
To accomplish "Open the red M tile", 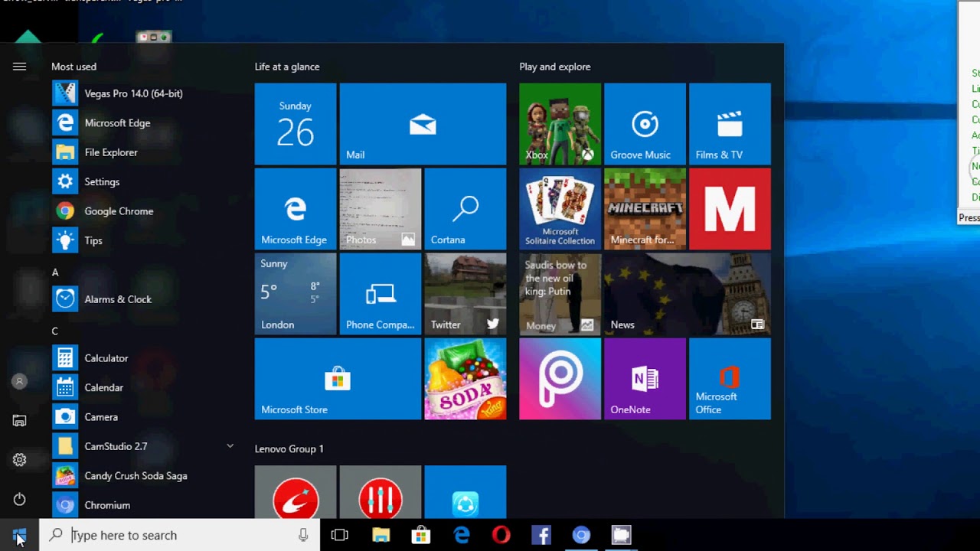I will click(730, 209).
